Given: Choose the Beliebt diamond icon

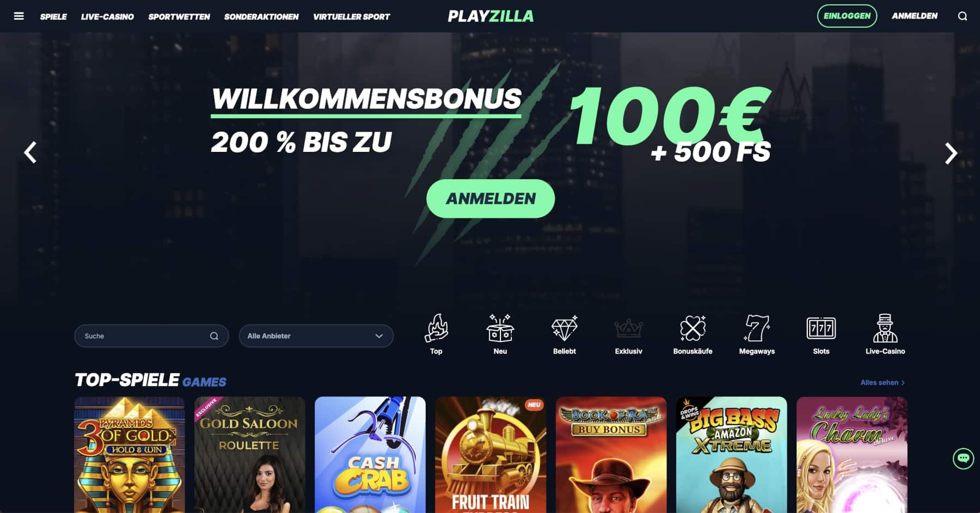Looking at the screenshot, I should coord(564,328).
